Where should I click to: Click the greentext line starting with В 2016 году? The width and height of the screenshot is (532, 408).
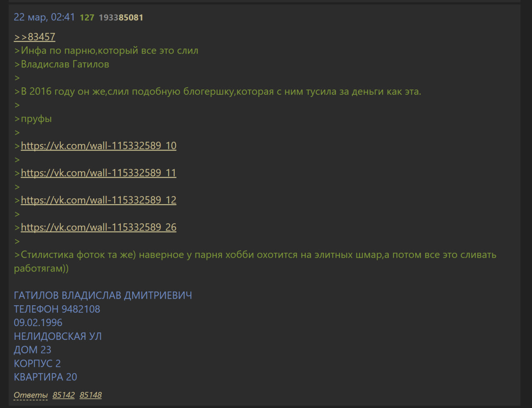click(218, 91)
